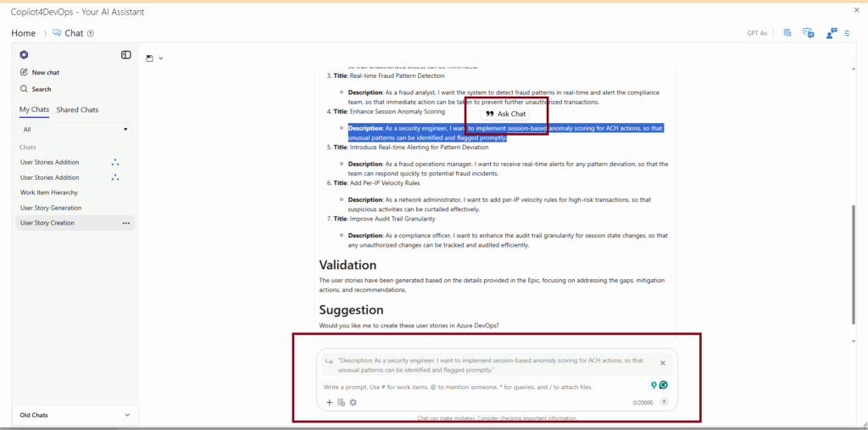This screenshot has height=430, width=868.
Task: Click the 'Improve Audit Trail Granularity' title
Action: 392,219
